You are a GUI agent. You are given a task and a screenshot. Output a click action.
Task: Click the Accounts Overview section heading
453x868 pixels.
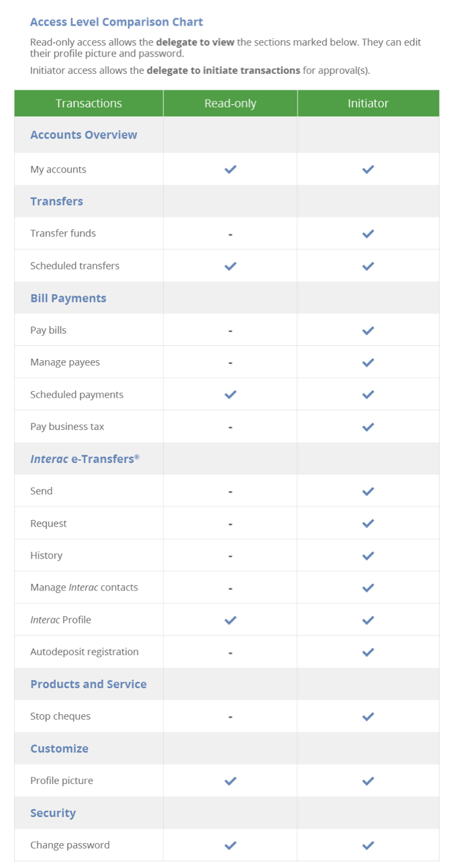tap(84, 135)
